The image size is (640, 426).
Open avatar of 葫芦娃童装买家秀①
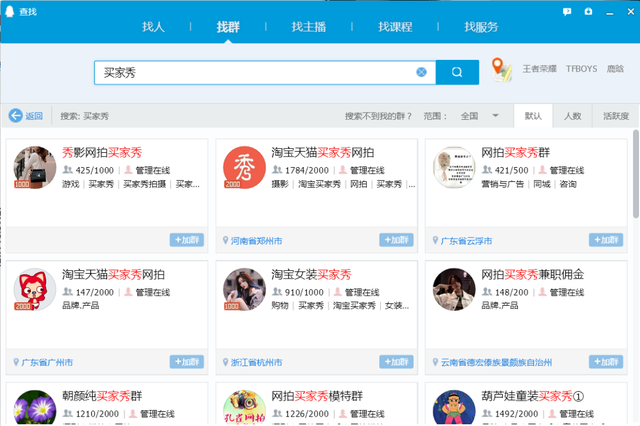[x=454, y=407]
